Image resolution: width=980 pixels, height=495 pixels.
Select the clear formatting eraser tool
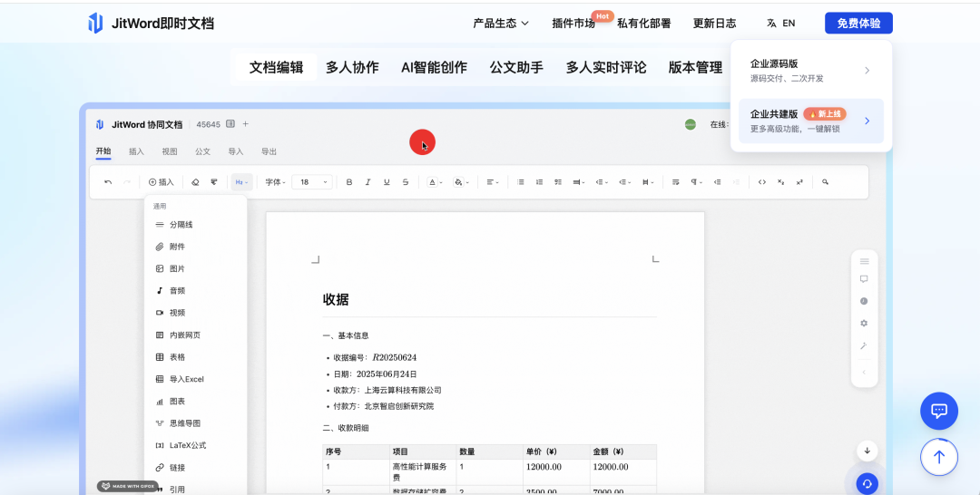coord(195,182)
